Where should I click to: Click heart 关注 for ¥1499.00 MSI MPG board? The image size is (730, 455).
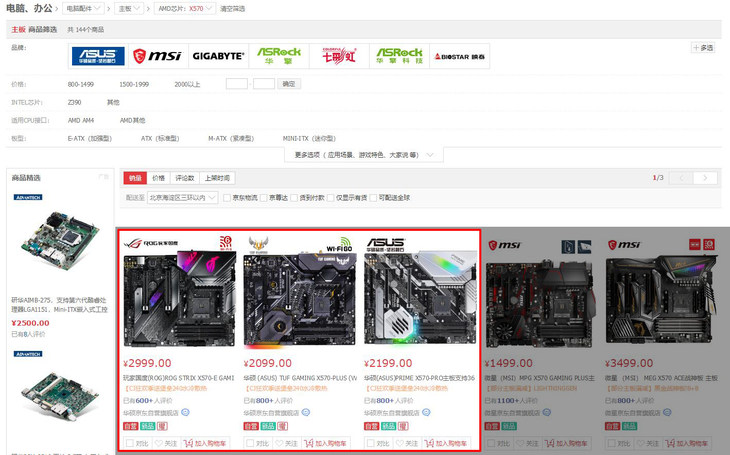point(527,443)
